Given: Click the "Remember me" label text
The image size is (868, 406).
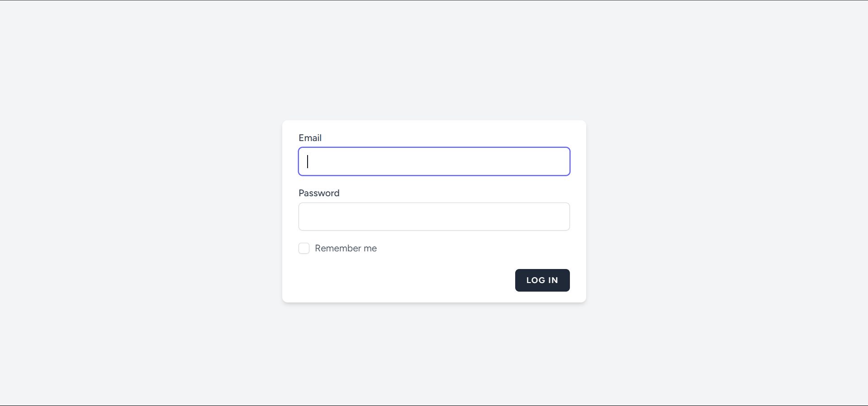Looking at the screenshot, I should point(346,248).
